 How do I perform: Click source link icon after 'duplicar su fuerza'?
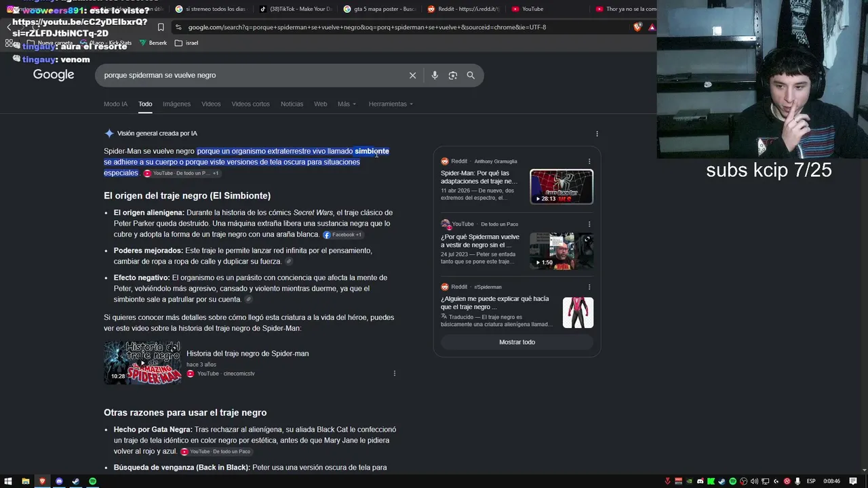pyautogui.click(x=289, y=262)
